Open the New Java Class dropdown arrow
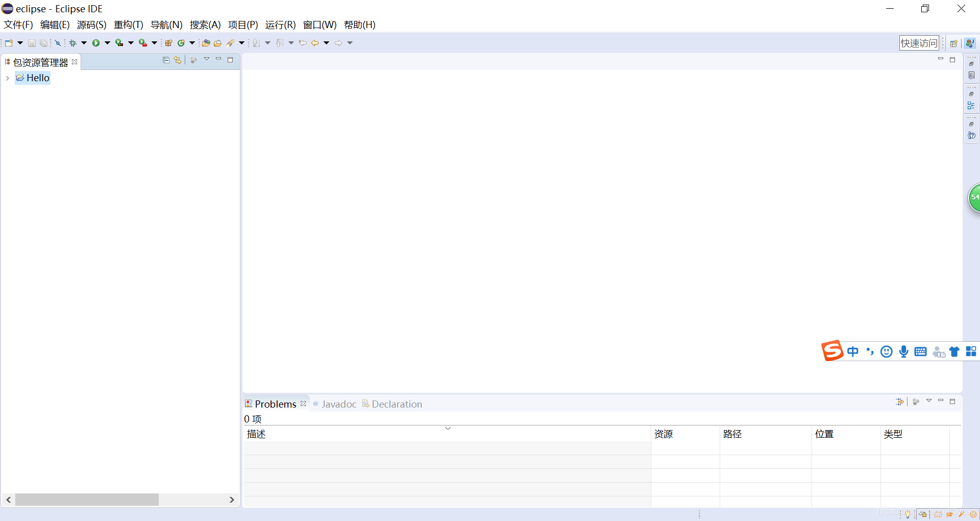This screenshot has width=980, height=521. (192, 43)
